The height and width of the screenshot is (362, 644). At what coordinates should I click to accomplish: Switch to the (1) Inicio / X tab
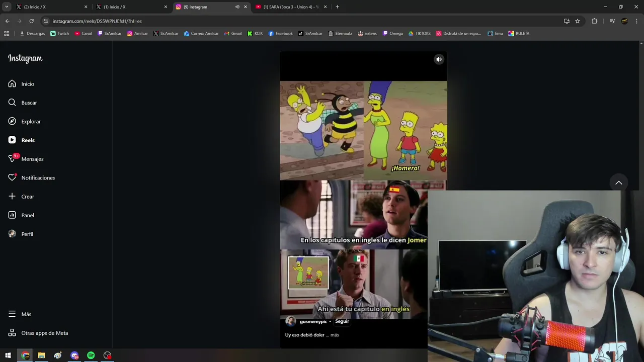click(131, 7)
